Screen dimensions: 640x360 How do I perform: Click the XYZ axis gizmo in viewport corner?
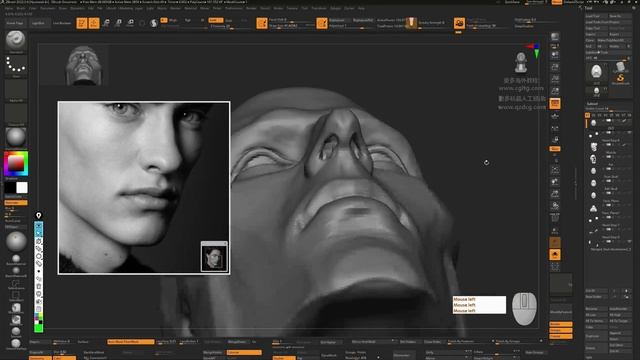pos(534,50)
